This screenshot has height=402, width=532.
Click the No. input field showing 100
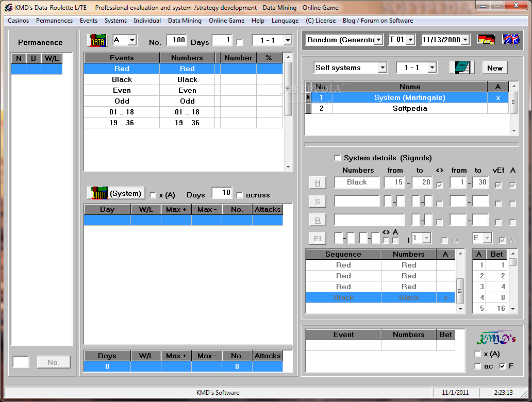[x=177, y=40]
